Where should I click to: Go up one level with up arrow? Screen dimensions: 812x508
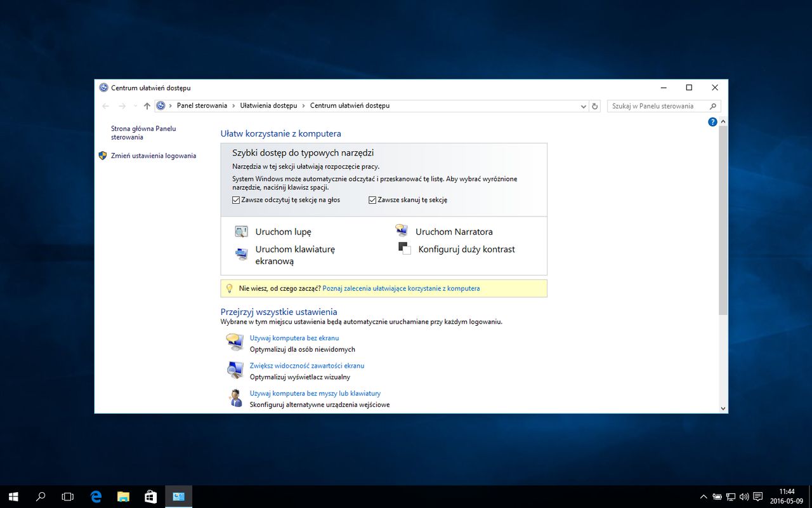(x=147, y=106)
